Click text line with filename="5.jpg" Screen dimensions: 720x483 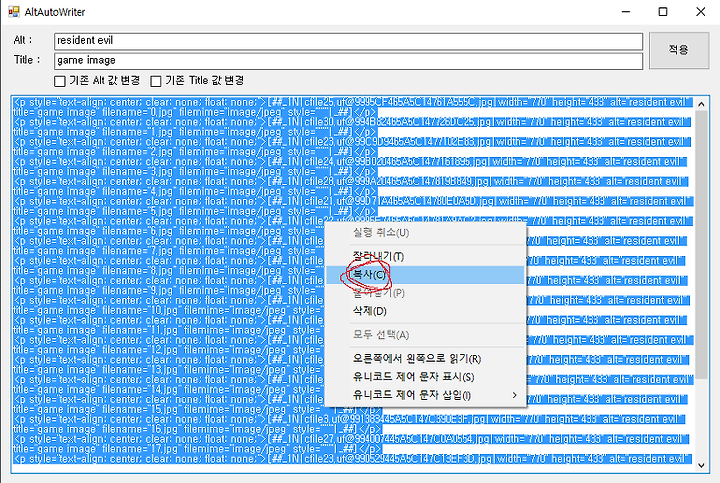(x=194, y=212)
